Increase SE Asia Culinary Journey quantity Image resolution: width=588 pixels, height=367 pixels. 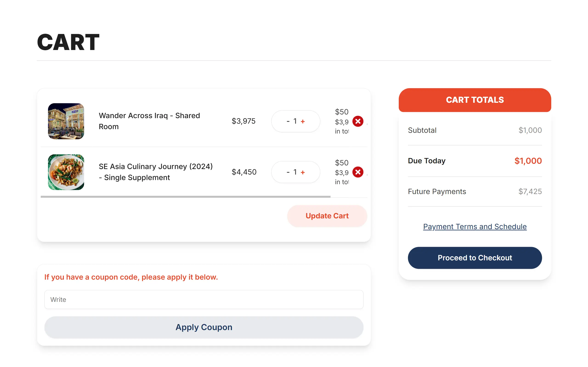(303, 172)
